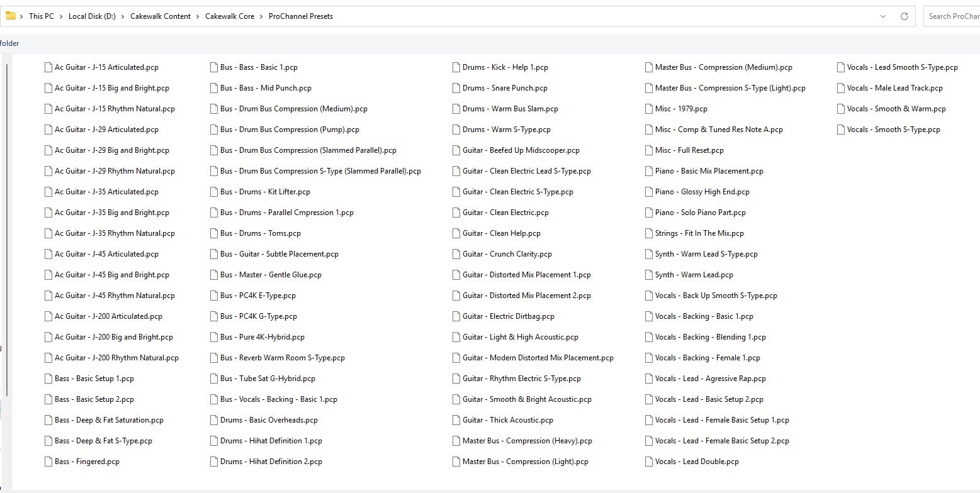Select file name Bus - Drums - Kit Lifter.pcp
This screenshot has height=493, width=980.
pyautogui.click(x=265, y=192)
